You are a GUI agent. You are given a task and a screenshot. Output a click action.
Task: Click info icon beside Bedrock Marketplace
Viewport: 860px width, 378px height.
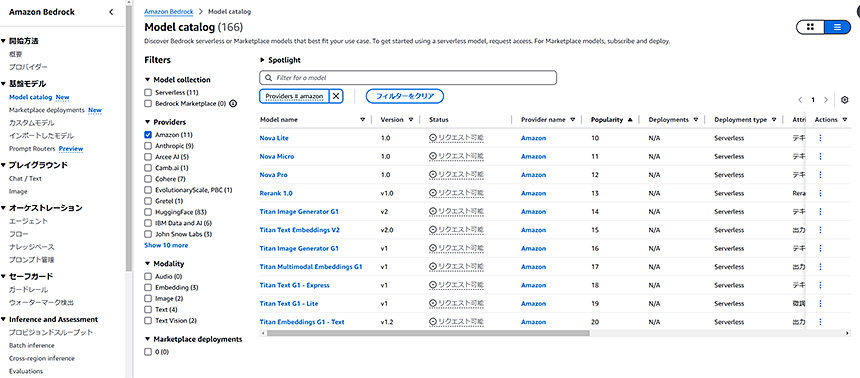point(233,103)
